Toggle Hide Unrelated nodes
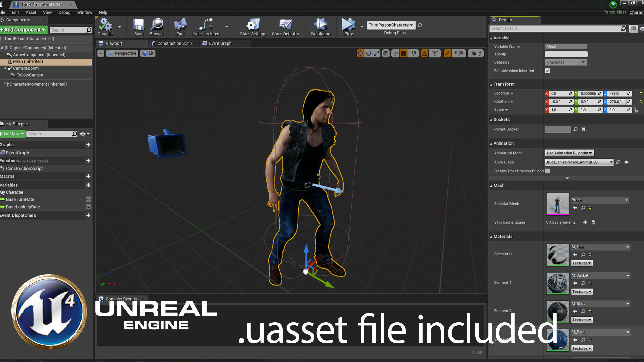This screenshot has height=362, width=644. coord(206,27)
